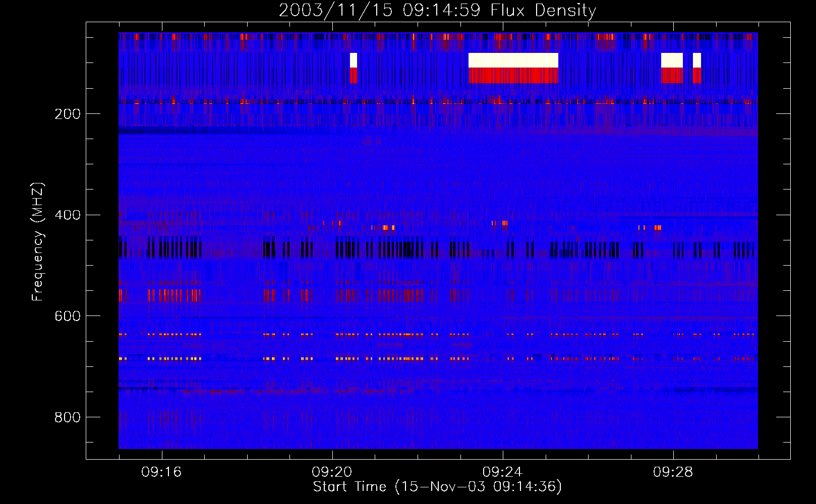Image resolution: width=816 pixels, height=504 pixels.
Task: Click the '09:20' time tick label
Action: pyautogui.click(x=332, y=472)
